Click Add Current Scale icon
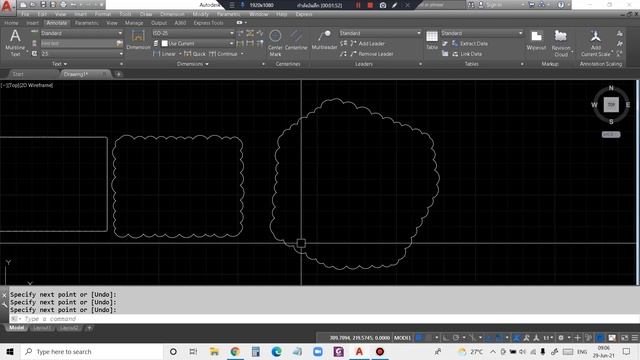The height and width of the screenshot is (360, 640). tap(596, 43)
